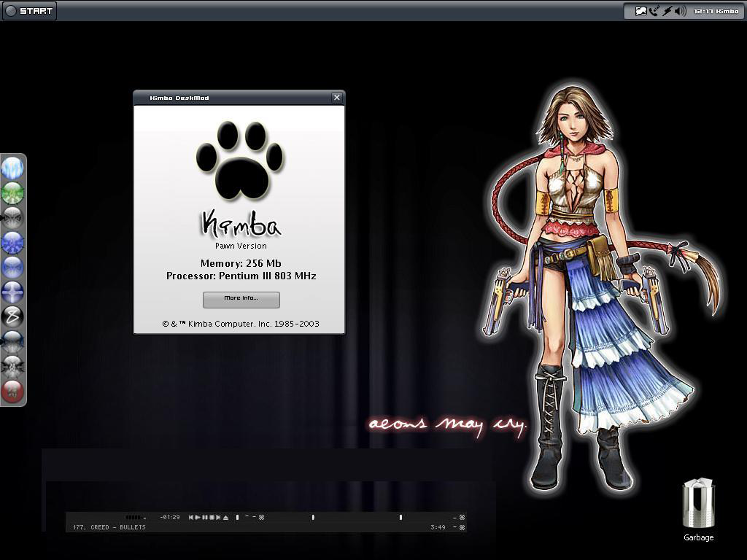Click the light-blue aurora orb in dock
Screen dimensions: 747x560
13,168
